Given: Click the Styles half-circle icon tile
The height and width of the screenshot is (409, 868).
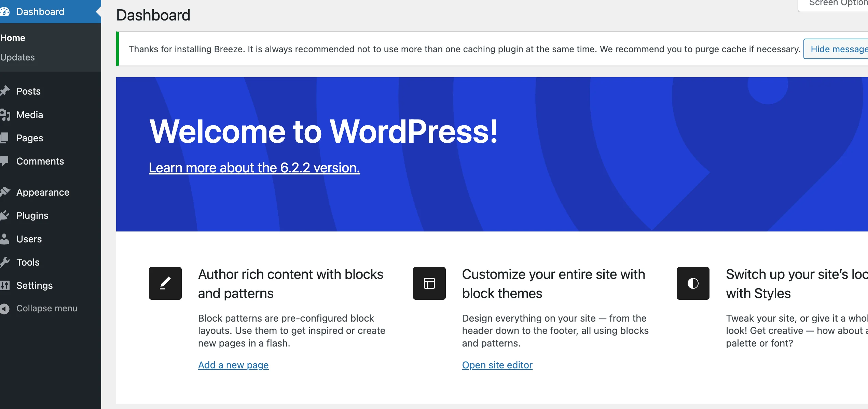Looking at the screenshot, I should (693, 283).
